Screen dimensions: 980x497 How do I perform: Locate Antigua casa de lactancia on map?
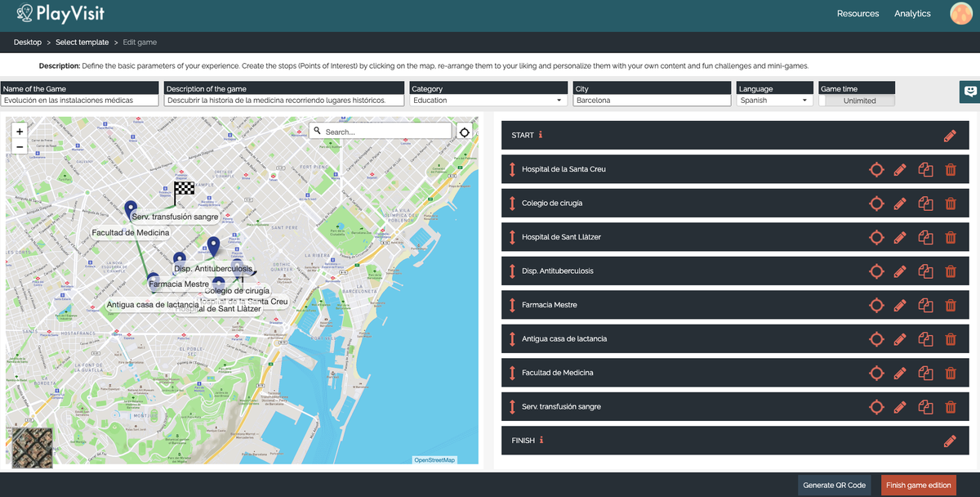point(876,339)
